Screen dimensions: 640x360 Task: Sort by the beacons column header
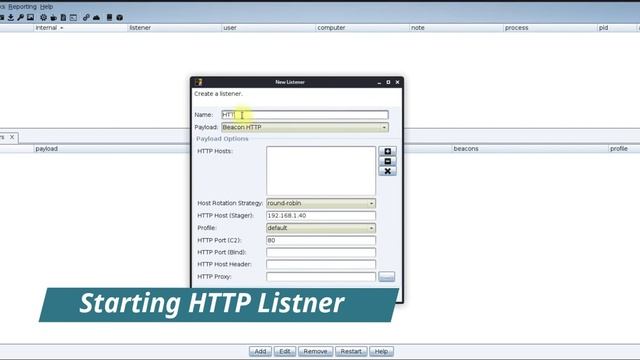coord(530,149)
